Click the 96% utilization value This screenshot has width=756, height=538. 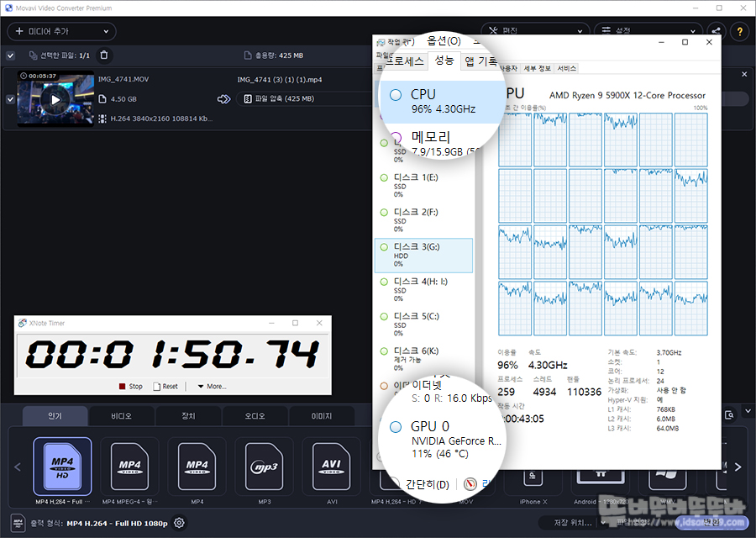[x=507, y=366]
